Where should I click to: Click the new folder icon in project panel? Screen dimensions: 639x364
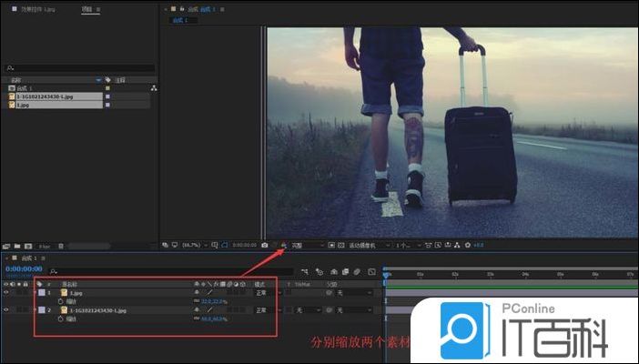click(x=18, y=246)
